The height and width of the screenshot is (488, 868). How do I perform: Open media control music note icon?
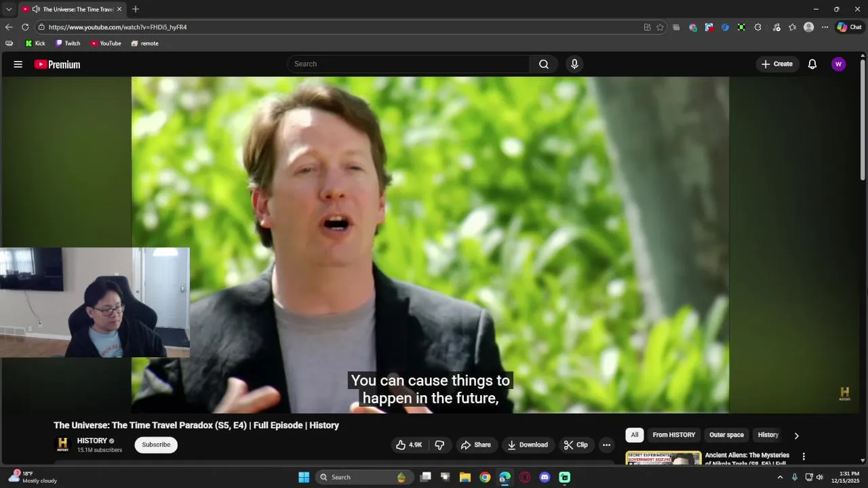[x=776, y=27]
